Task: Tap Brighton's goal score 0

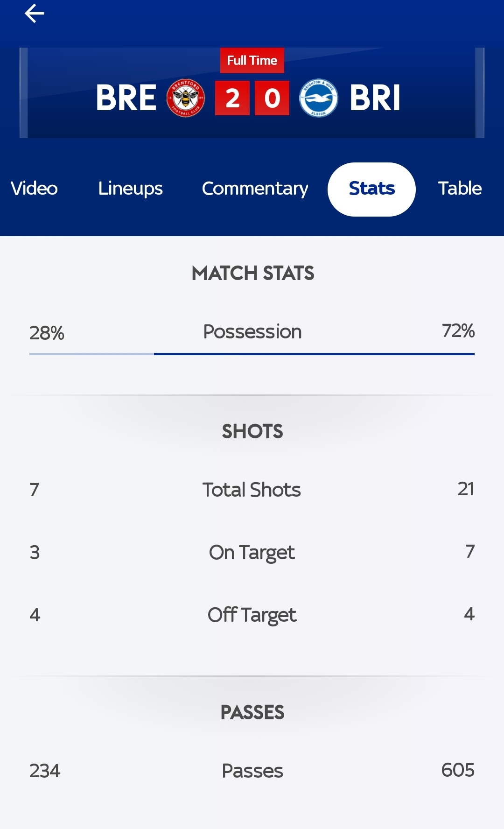Action: pyautogui.click(x=272, y=98)
